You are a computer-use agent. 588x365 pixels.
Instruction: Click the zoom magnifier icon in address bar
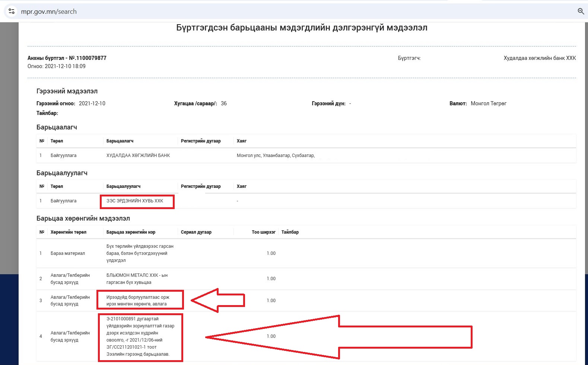click(581, 12)
